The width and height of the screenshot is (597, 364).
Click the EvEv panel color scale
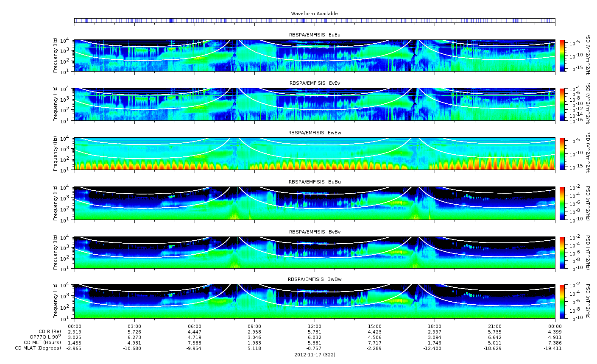tap(562, 104)
